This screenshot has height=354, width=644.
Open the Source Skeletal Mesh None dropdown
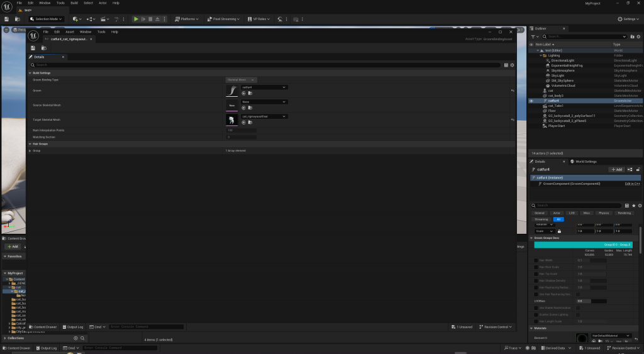[x=264, y=102]
